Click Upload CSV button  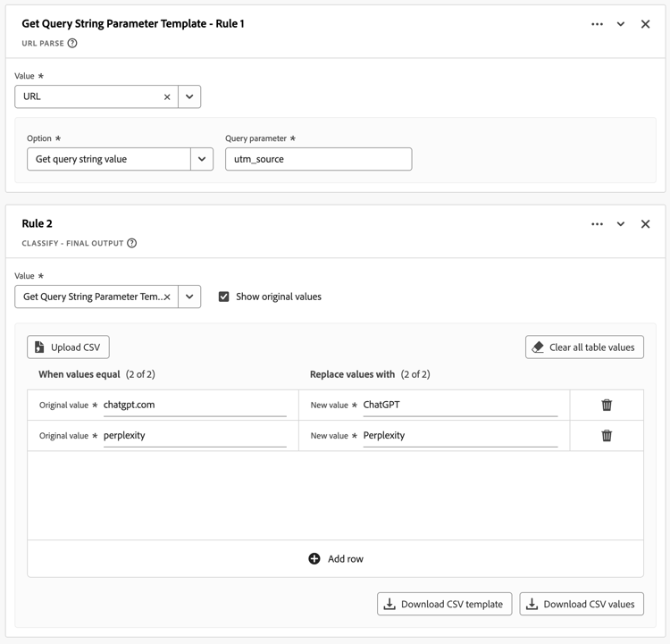coord(68,347)
